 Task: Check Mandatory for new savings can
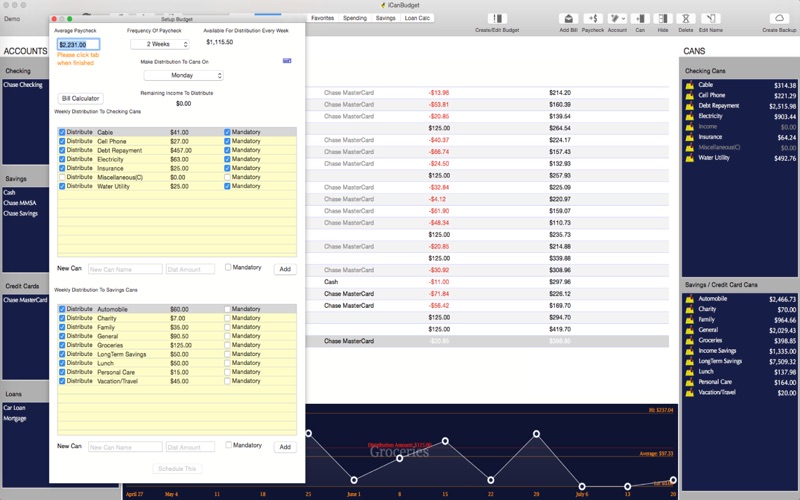coord(228,445)
